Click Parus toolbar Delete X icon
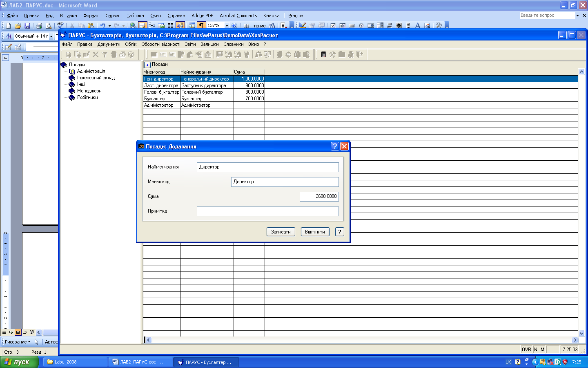The height and width of the screenshot is (368, 588). click(95, 54)
